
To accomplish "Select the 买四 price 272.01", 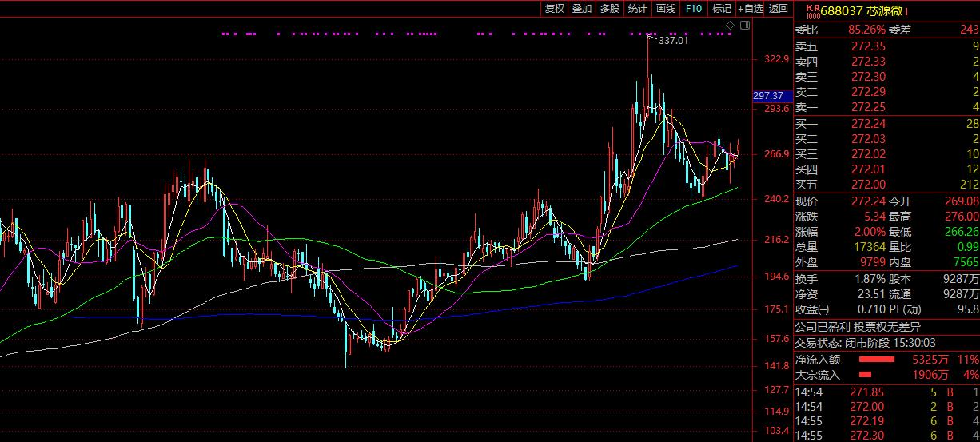I will 868,169.
